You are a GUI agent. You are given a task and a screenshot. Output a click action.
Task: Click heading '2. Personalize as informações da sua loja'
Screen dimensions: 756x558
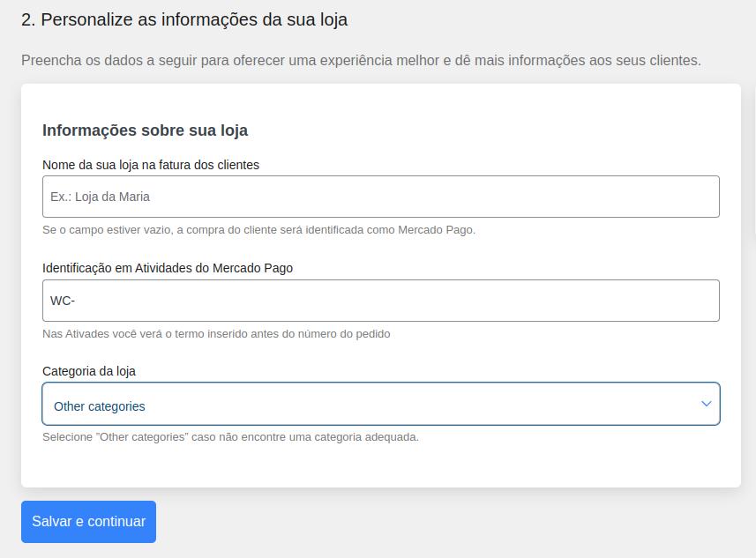[x=184, y=19]
